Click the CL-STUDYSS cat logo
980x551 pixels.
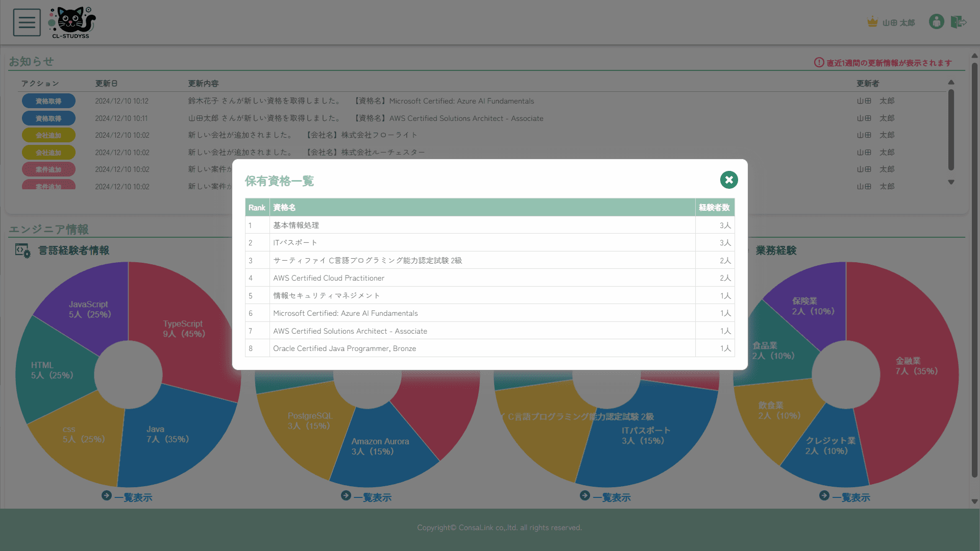[72, 22]
